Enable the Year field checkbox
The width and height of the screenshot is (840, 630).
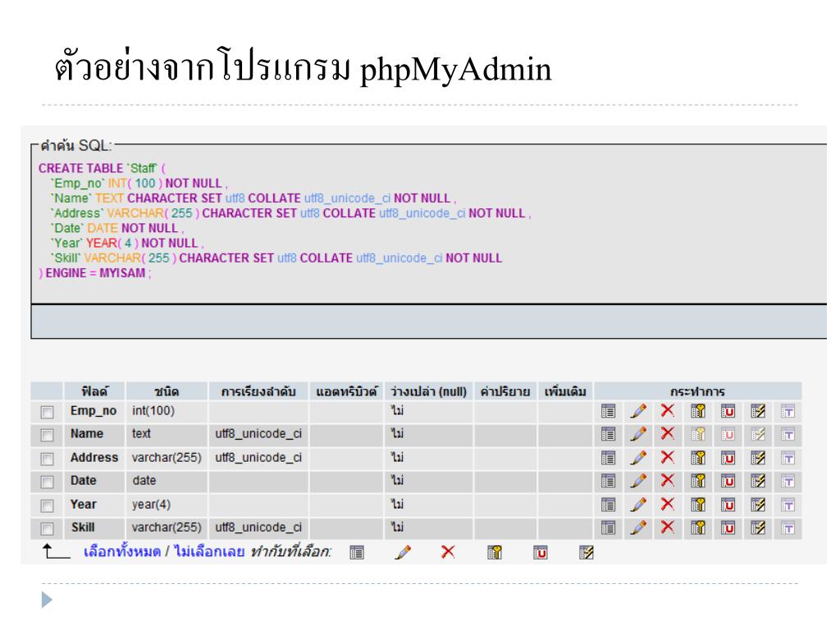tap(47, 505)
